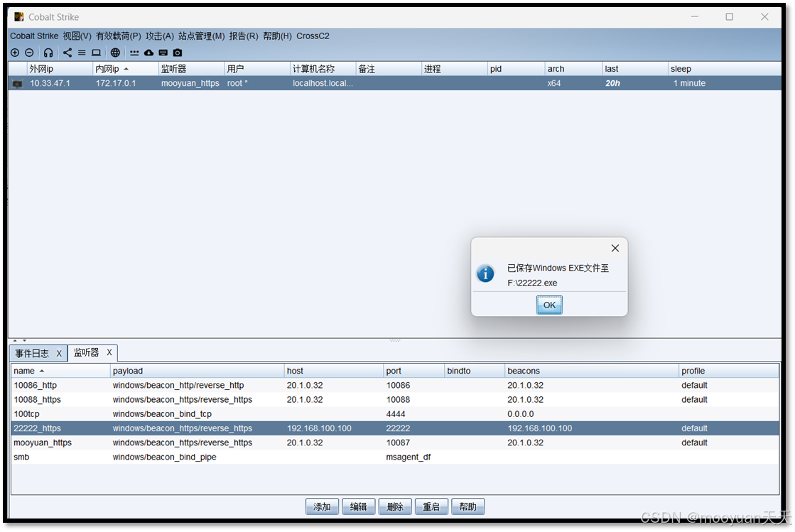Select the 10088_https listener row
The image size is (795, 532).
(x=395, y=400)
